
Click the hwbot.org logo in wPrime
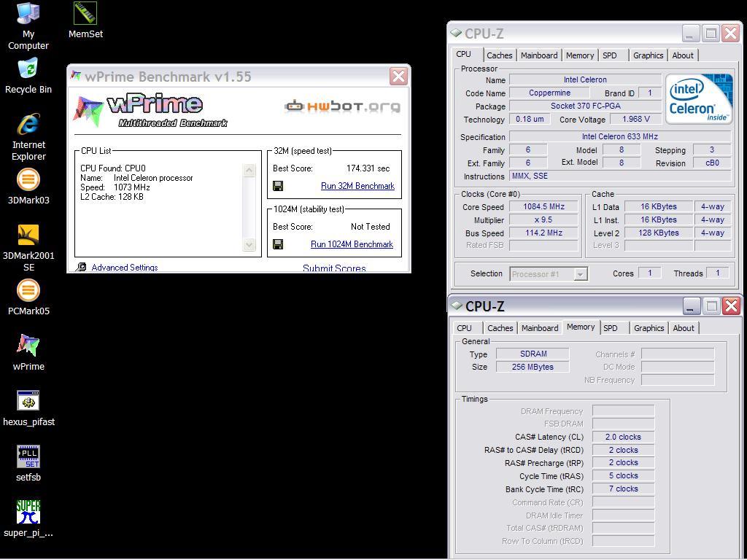(343, 106)
